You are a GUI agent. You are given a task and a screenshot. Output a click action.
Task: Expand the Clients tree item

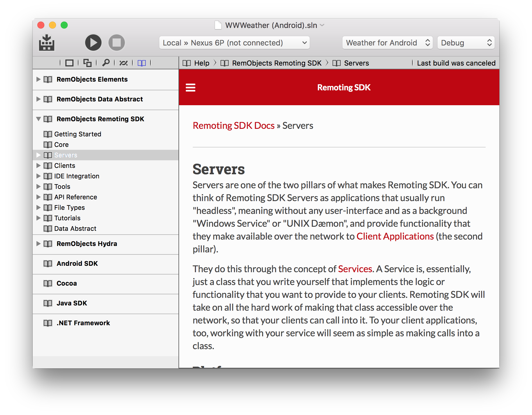pos(38,166)
